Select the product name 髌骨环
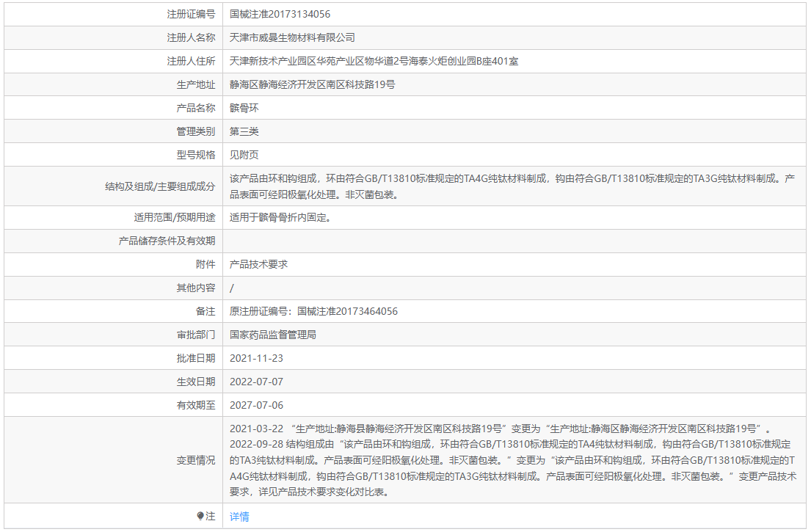 coord(244,108)
